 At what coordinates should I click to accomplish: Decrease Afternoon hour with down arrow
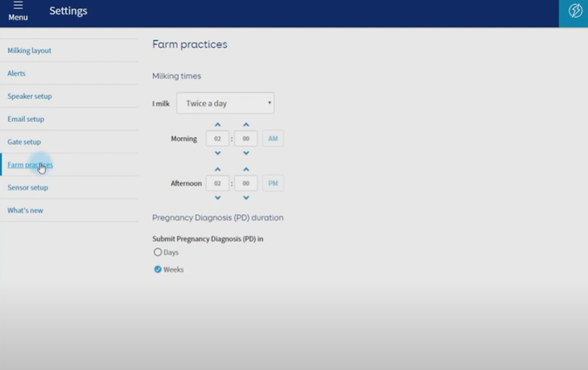(x=218, y=197)
